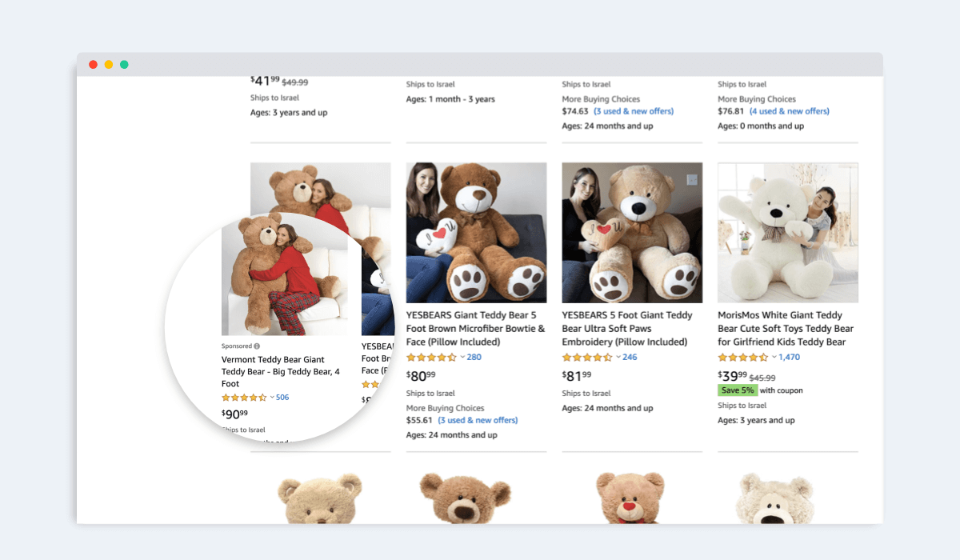Click the photo of the brown bear on the couch
This screenshot has width=960, height=560.
coord(476,232)
